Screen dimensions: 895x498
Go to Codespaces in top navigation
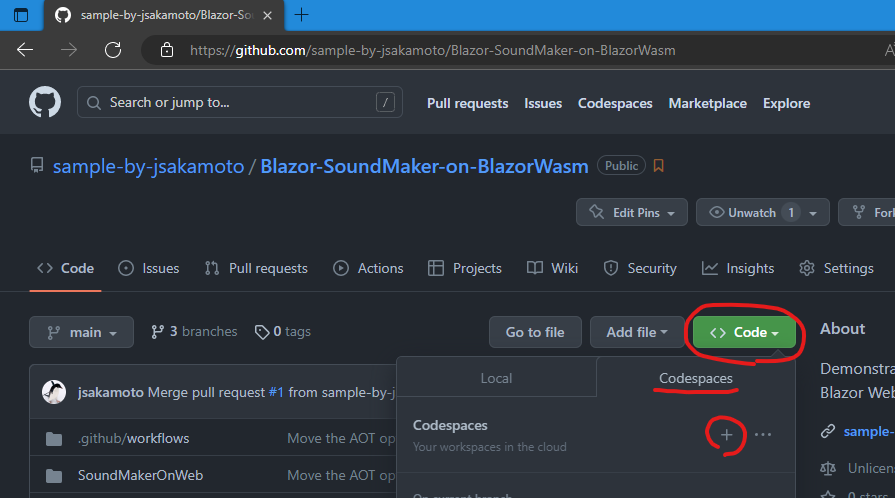click(615, 103)
